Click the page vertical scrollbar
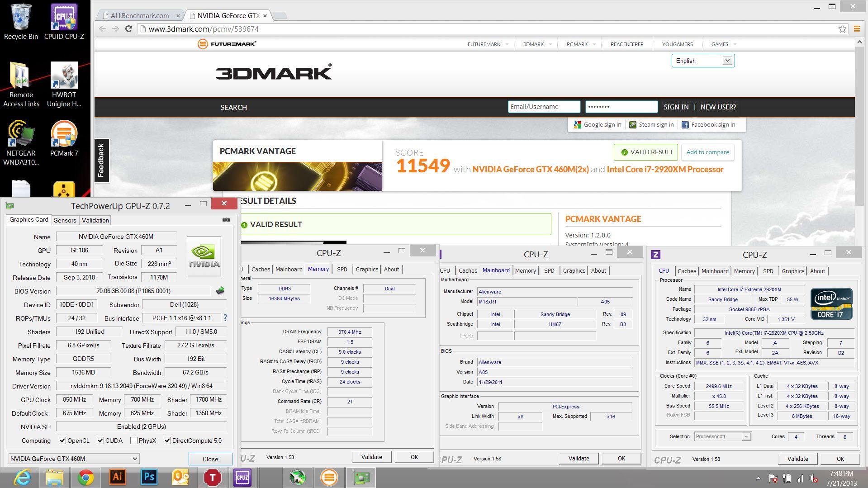868x488 pixels. pyautogui.click(x=859, y=127)
